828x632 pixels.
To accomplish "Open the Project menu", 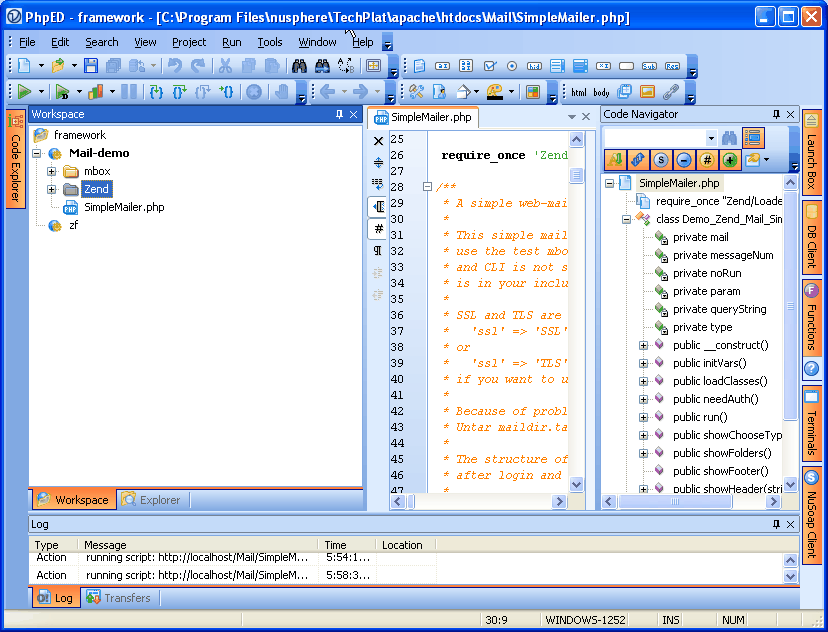I will [189, 42].
